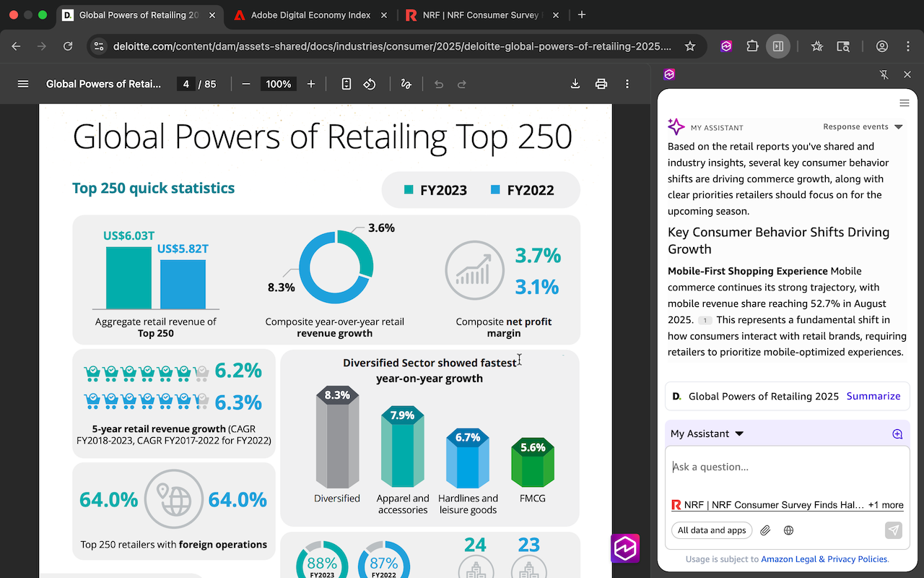Click the globe web search icon
This screenshot has width=924, height=578.
click(788, 530)
